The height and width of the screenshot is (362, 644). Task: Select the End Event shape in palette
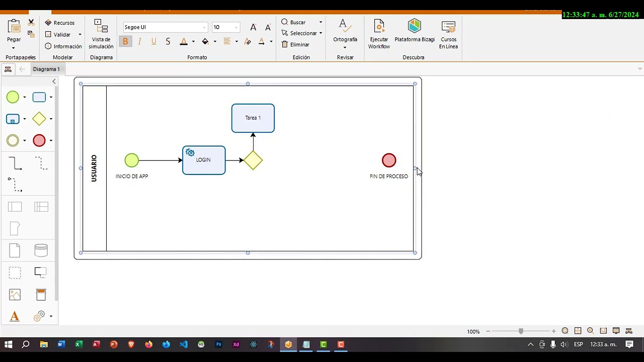click(x=39, y=141)
